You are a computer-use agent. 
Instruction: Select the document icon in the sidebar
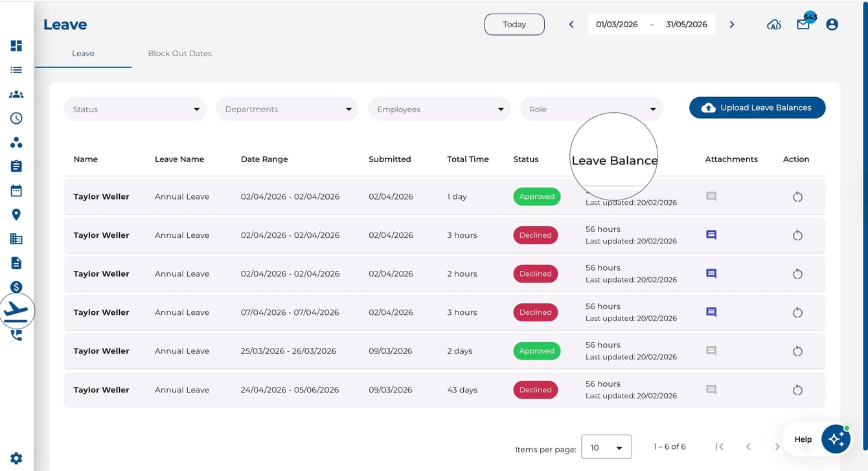[16, 263]
